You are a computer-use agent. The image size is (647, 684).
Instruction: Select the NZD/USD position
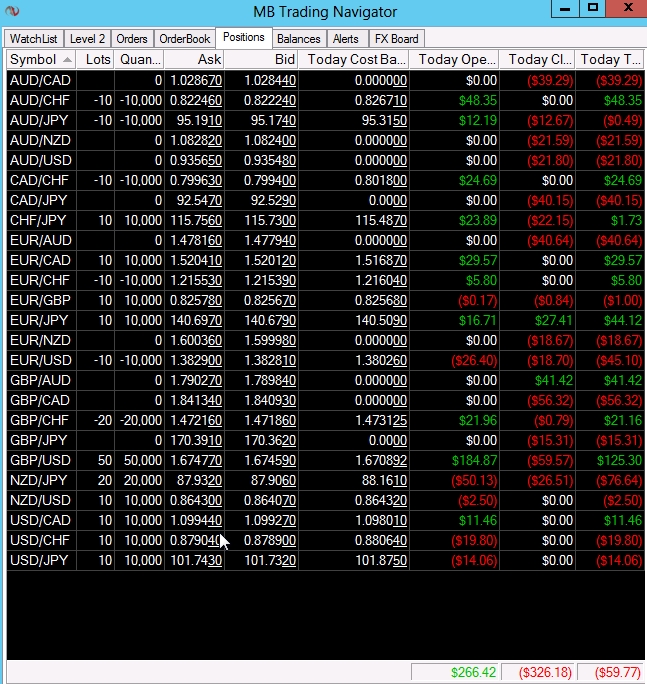325,500
